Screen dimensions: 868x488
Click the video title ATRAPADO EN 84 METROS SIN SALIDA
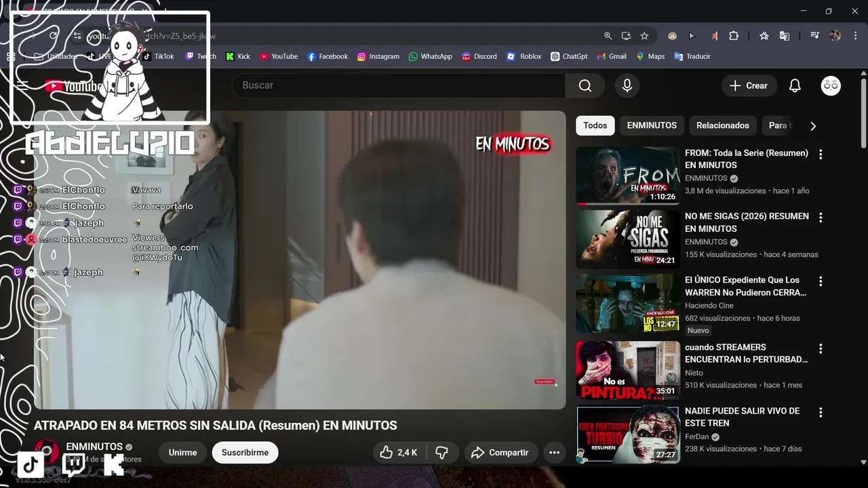pyautogui.click(x=216, y=426)
